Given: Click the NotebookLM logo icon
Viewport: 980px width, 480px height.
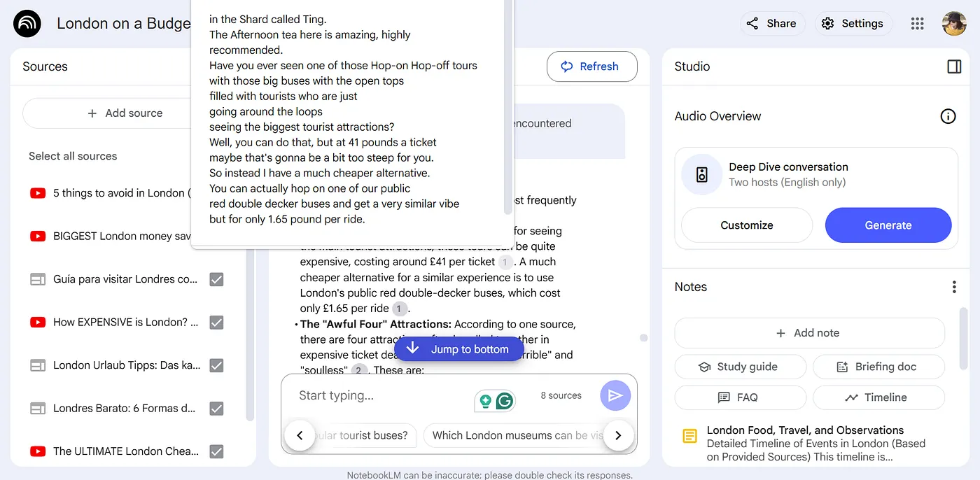Looking at the screenshot, I should (27, 24).
